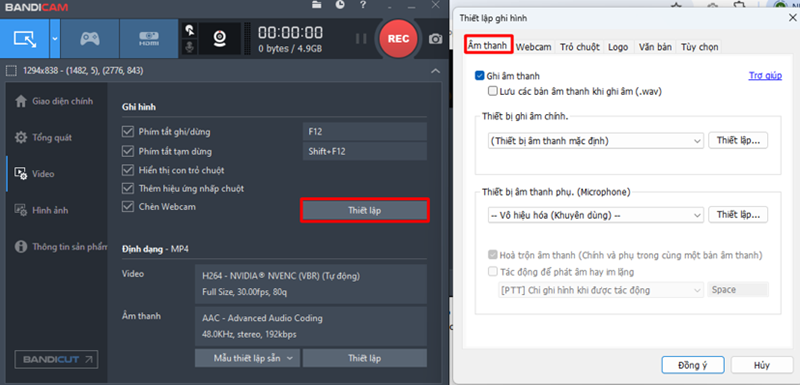Cancel with the Hủy button
Screen dimensions: 800x385
[x=762, y=365]
